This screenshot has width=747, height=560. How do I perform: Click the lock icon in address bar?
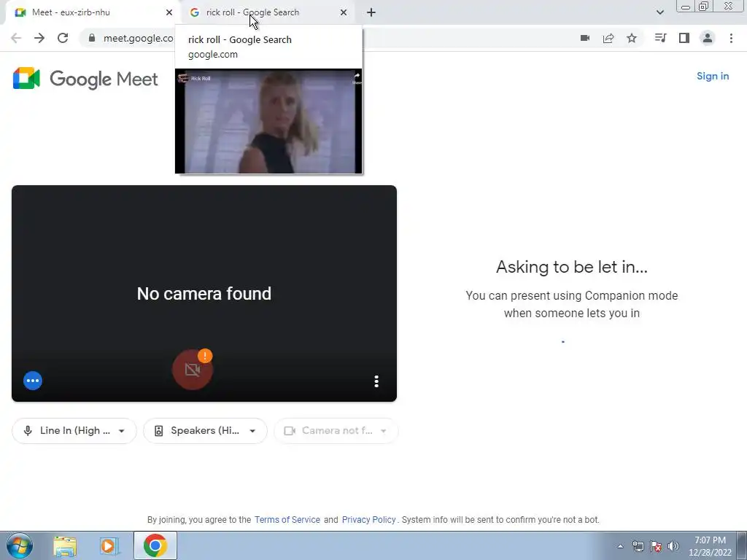pyautogui.click(x=92, y=38)
